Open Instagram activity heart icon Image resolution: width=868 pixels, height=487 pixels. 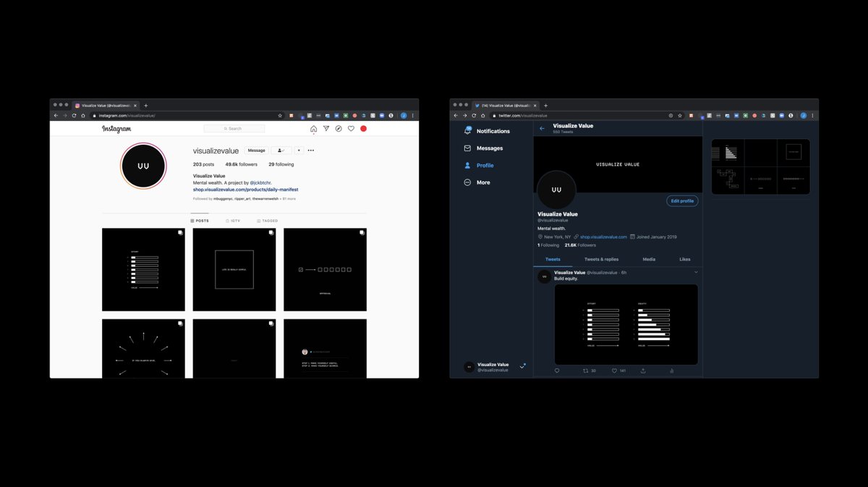coord(351,129)
